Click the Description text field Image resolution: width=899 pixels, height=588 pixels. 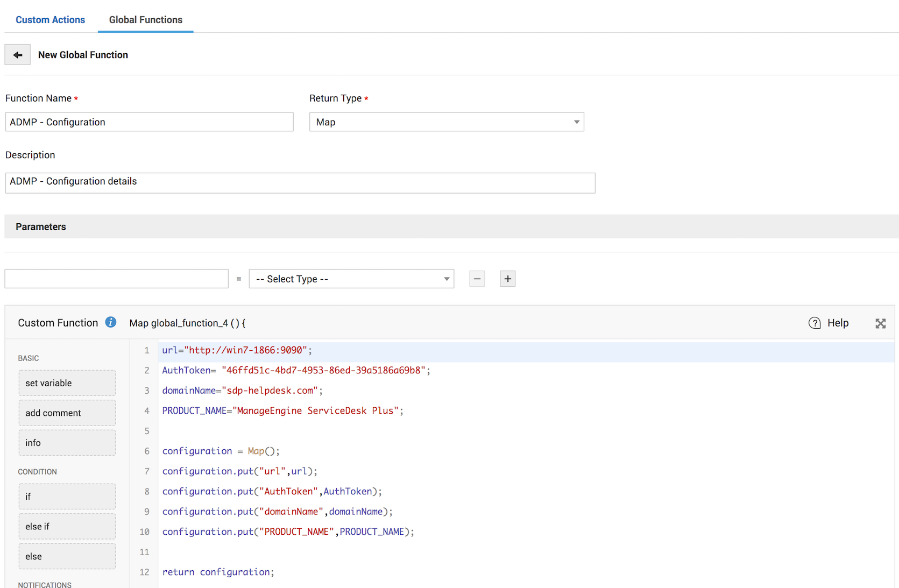pyautogui.click(x=300, y=182)
